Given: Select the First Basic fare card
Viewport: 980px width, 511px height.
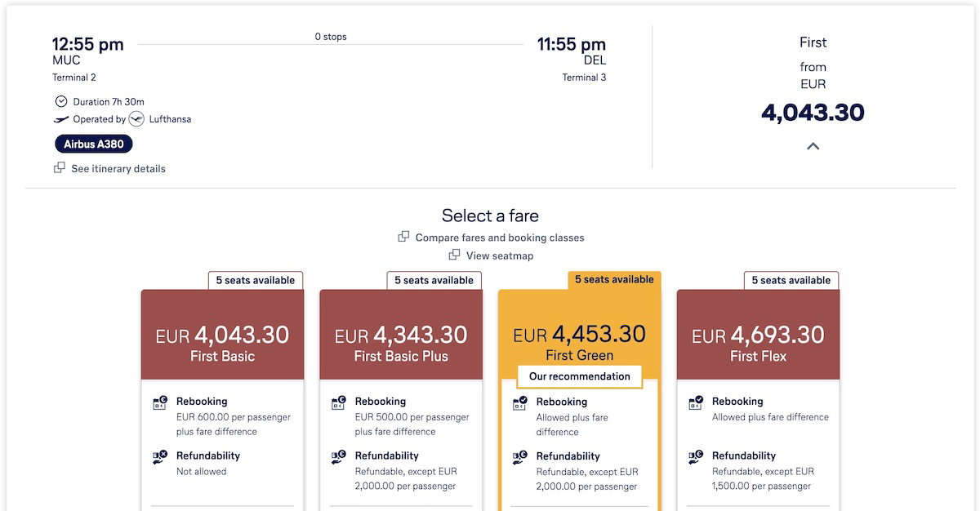Looking at the screenshot, I should point(222,335).
